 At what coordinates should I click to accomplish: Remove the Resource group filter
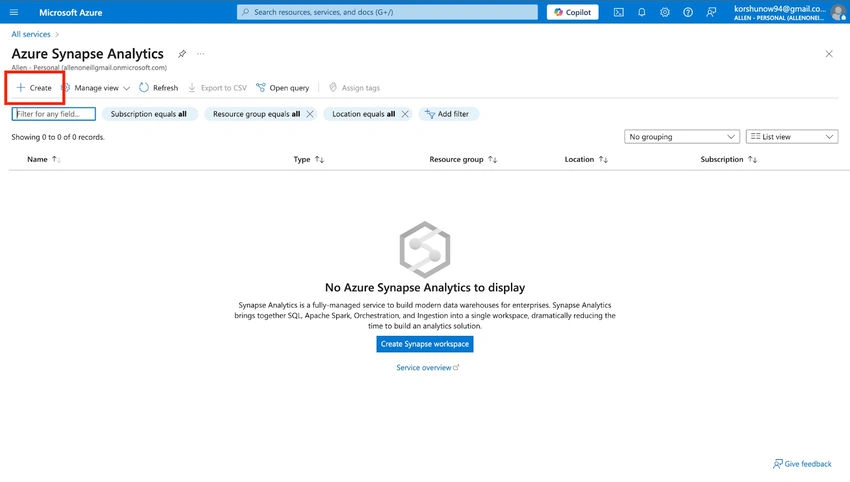coord(310,114)
